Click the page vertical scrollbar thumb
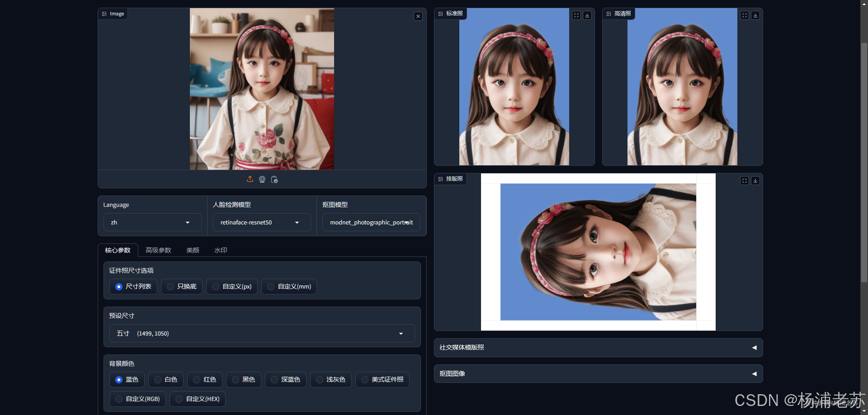This screenshot has height=415, width=868. (864, 163)
